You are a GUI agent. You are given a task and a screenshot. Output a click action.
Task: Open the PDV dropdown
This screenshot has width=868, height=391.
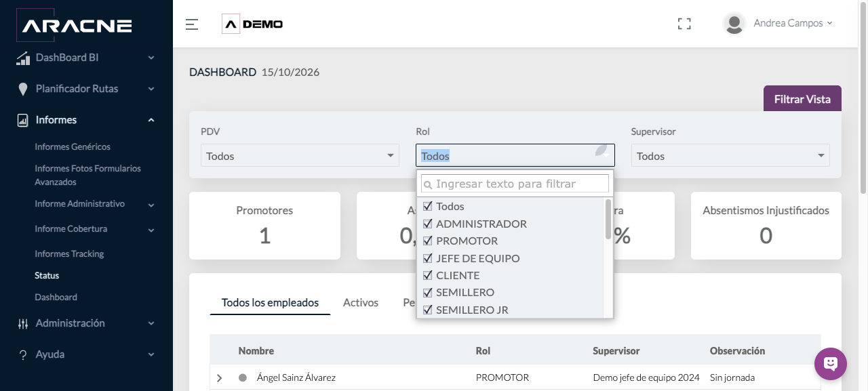pyautogui.click(x=300, y=156)
